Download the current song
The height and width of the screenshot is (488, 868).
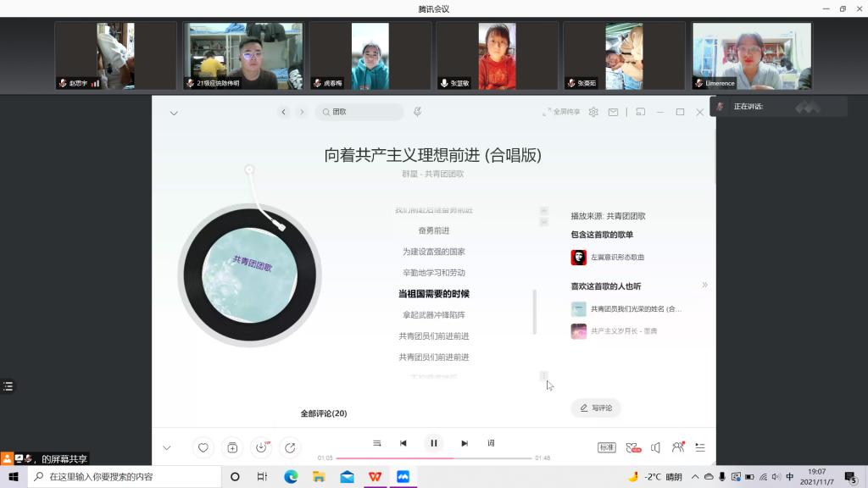click(261, 447)
